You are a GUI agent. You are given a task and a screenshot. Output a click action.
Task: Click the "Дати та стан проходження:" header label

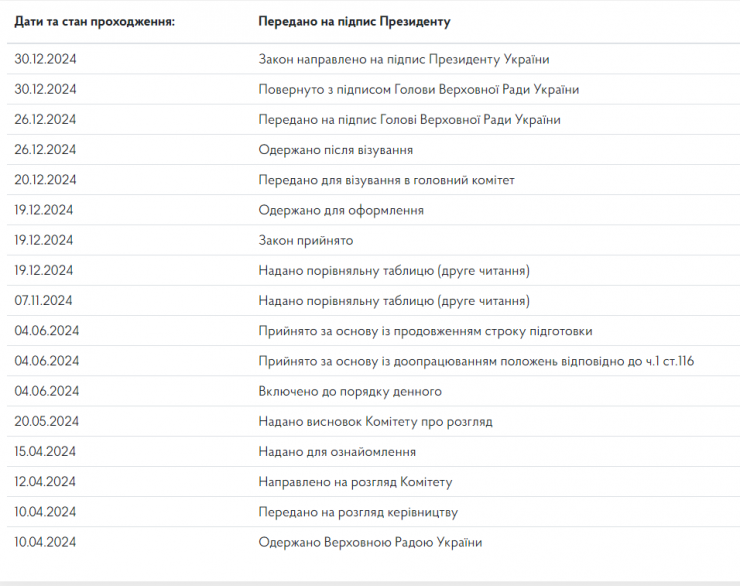tap(94, 20)
